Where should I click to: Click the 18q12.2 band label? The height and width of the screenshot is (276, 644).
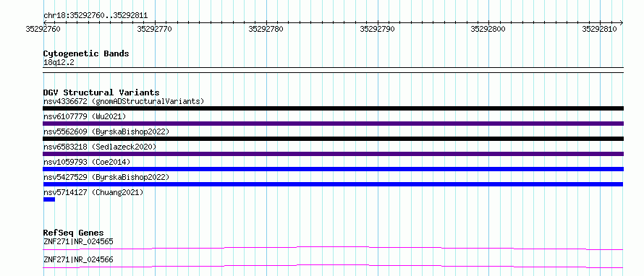(x=59, y=63)
